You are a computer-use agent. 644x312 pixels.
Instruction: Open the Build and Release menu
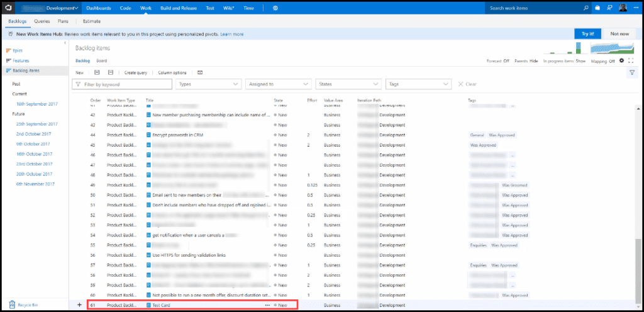[179, 8]
